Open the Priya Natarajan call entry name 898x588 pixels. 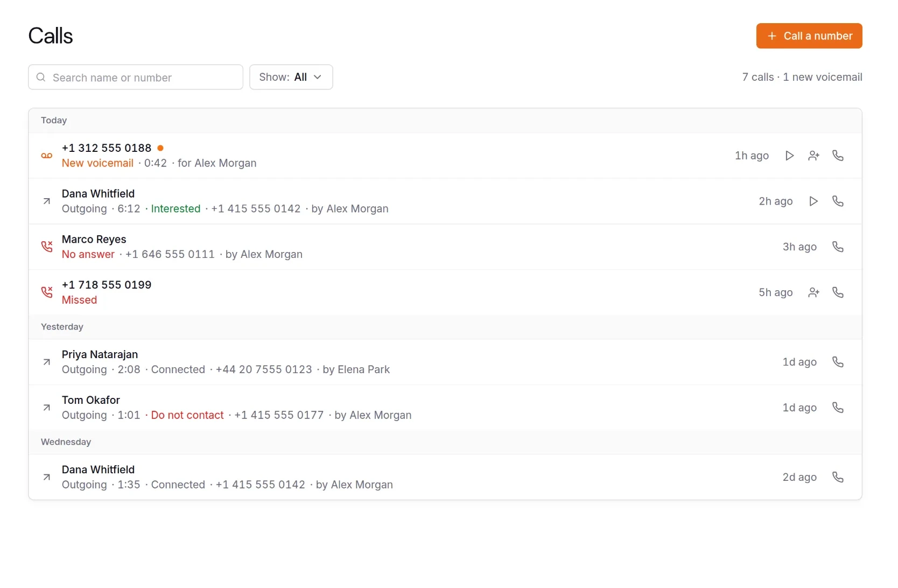[x=100, y=354]
